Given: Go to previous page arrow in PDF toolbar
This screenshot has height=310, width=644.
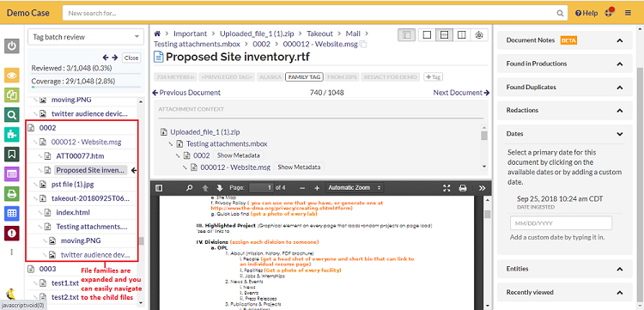Looking at the screenshot, I should click(205, 188).
